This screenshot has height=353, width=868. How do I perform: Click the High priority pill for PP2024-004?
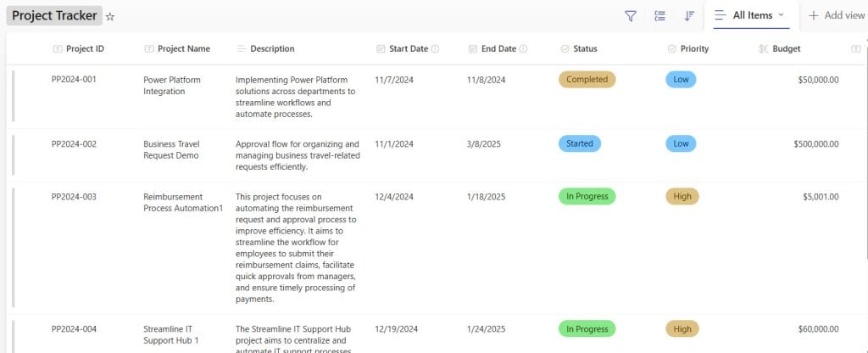point(682,329)
